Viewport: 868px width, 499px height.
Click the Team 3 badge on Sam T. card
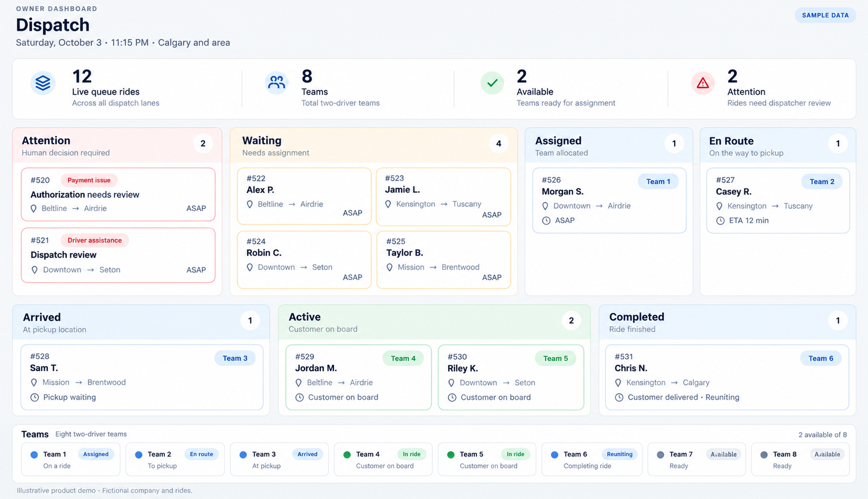235,358
